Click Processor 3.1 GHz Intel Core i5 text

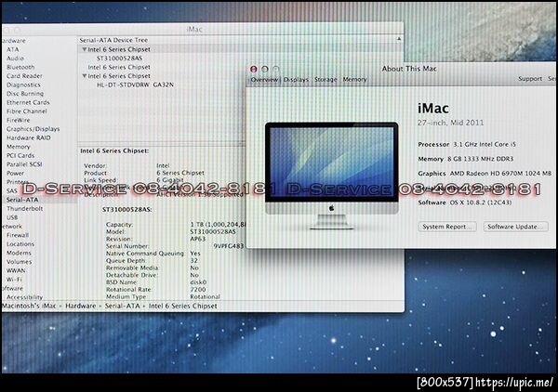coord(467,145)
